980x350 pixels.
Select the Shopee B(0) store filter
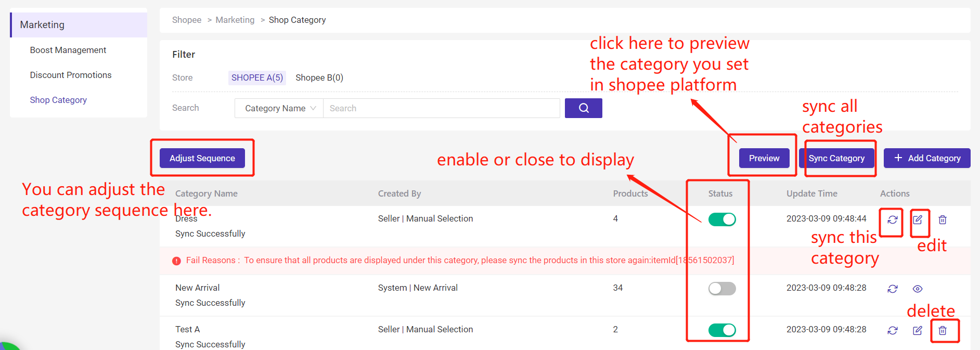point(319,77)
